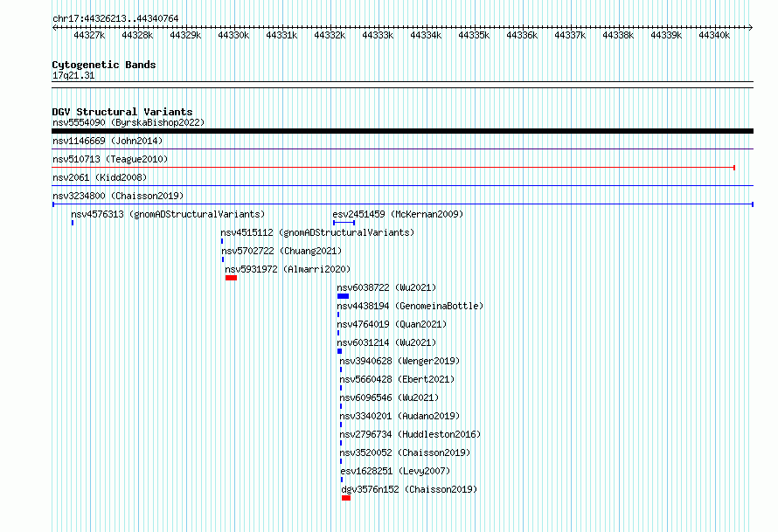Click nsv2796734 (Huddleston2016) variant label
The height and width of the screenshot is (532, 778).
[x=410, y=434]
